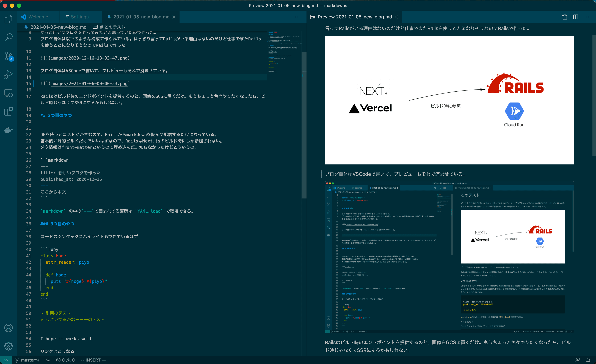Click the macOS green fullscreen window button
This screenshot has height=364, width=596.
19,5
